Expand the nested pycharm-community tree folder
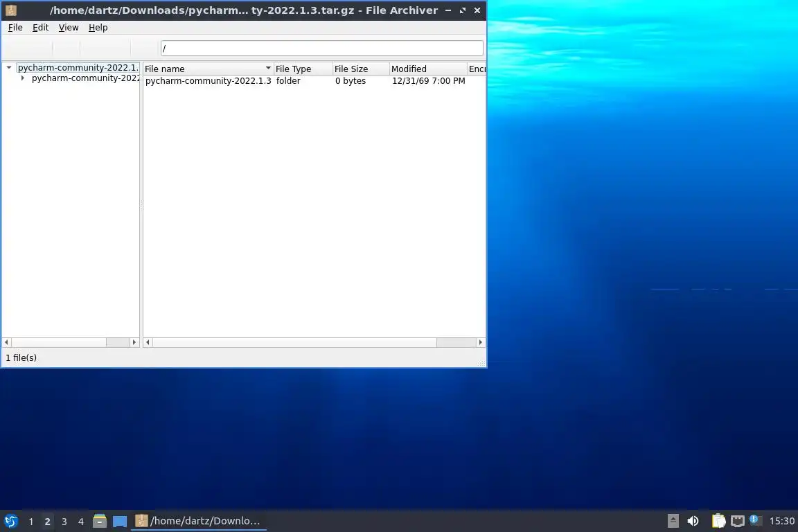This screenshot has width=798, height=532. [x=22, y=78]
